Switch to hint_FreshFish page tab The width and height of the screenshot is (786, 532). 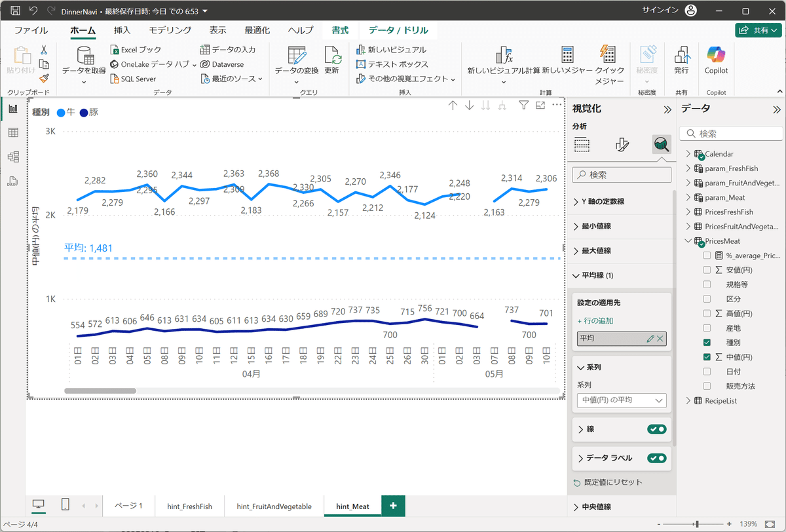tap(190, 506)
